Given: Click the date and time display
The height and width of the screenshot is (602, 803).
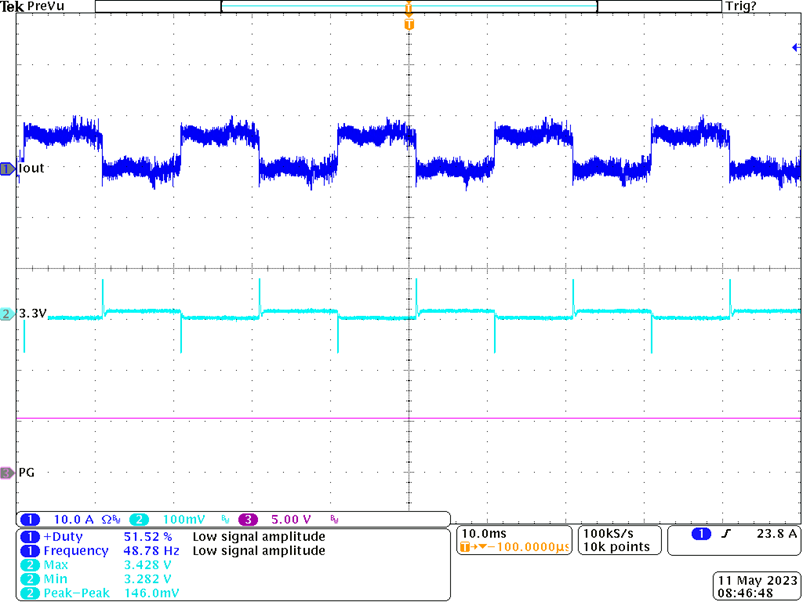Looking at the screenshot, I should click(x=755, y=586).
